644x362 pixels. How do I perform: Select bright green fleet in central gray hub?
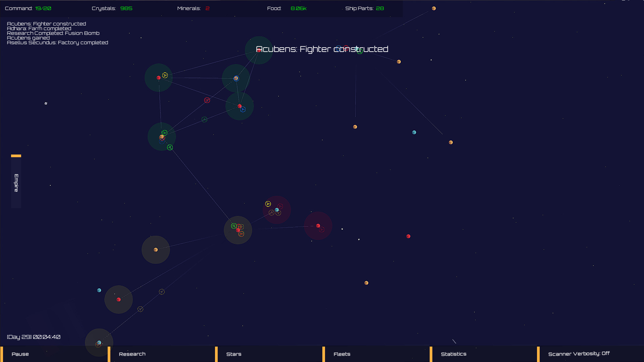(234, 226)
